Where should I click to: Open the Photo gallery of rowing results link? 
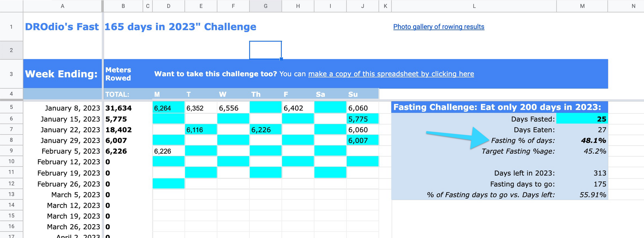pyautogui.click(x=439, y=27)
